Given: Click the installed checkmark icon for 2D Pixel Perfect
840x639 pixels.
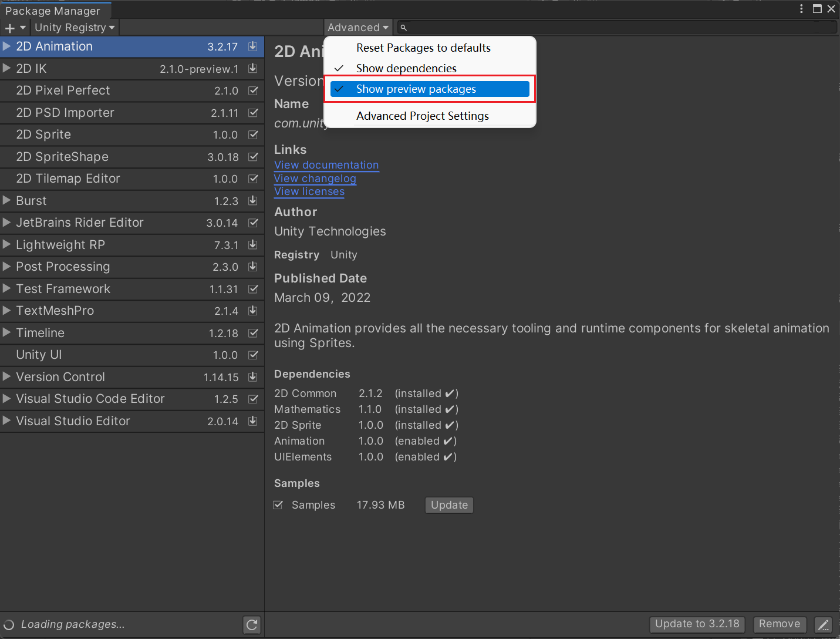Looking at the screenshot, I should click(x=253, y=90).
